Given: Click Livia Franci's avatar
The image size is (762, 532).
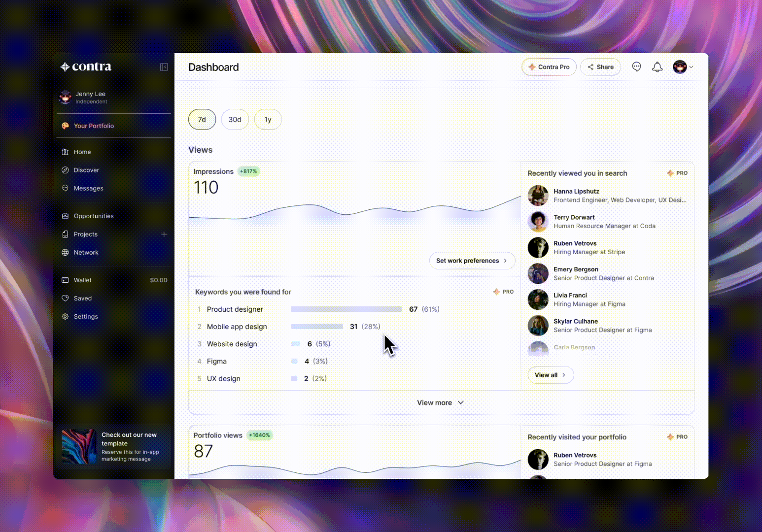Looking at the screenshot, I should (x=538, y=299).
